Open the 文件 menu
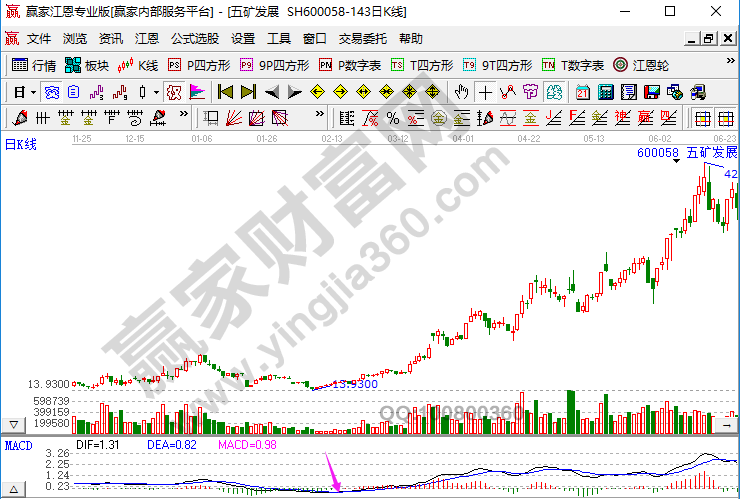The image size is (740, 499). (39, 38)
